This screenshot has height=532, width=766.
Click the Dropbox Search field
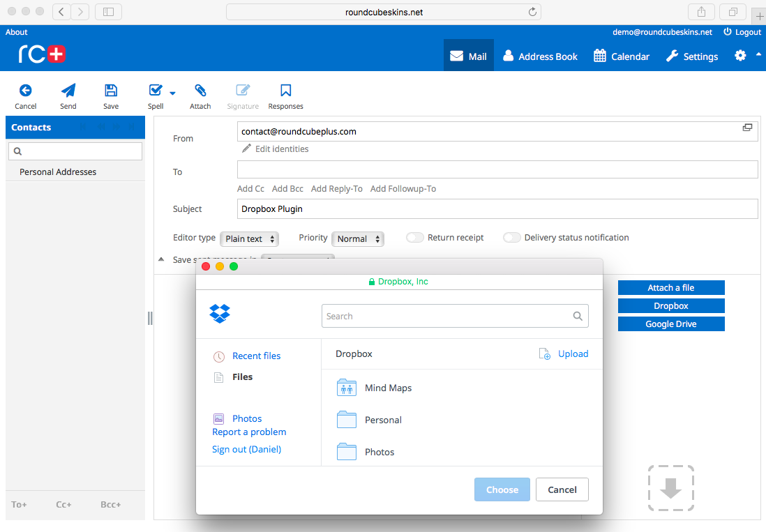455,317
